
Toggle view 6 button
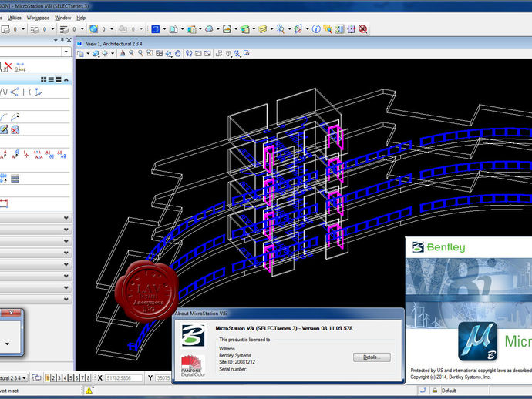click(76, 377)
